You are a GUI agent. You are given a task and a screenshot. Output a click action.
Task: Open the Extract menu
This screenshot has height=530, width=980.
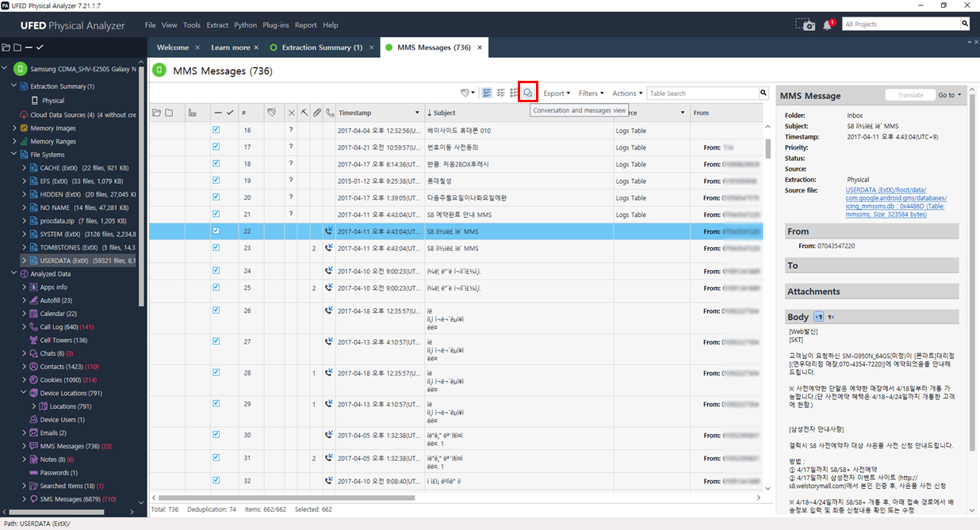click(217, 25)
